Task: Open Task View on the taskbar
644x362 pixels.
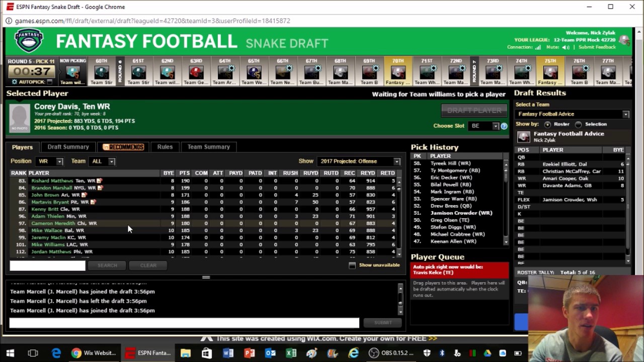Action: click(33, 353)
